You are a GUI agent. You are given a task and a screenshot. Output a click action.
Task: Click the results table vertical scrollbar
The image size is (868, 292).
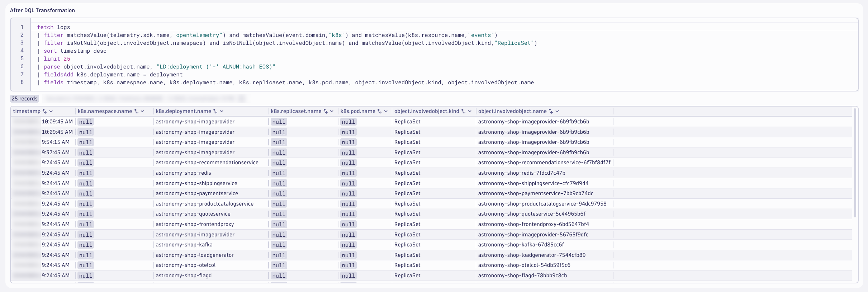[855, 163]
